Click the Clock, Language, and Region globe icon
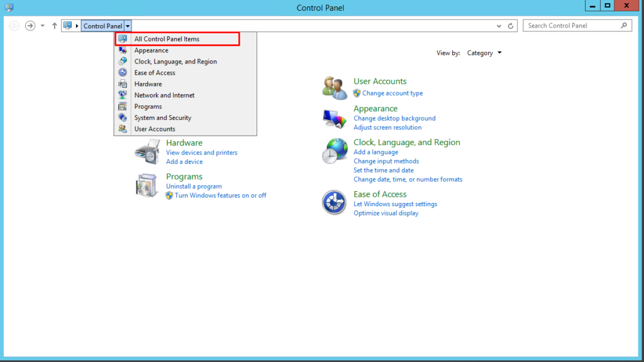 [x=335, y=151]
